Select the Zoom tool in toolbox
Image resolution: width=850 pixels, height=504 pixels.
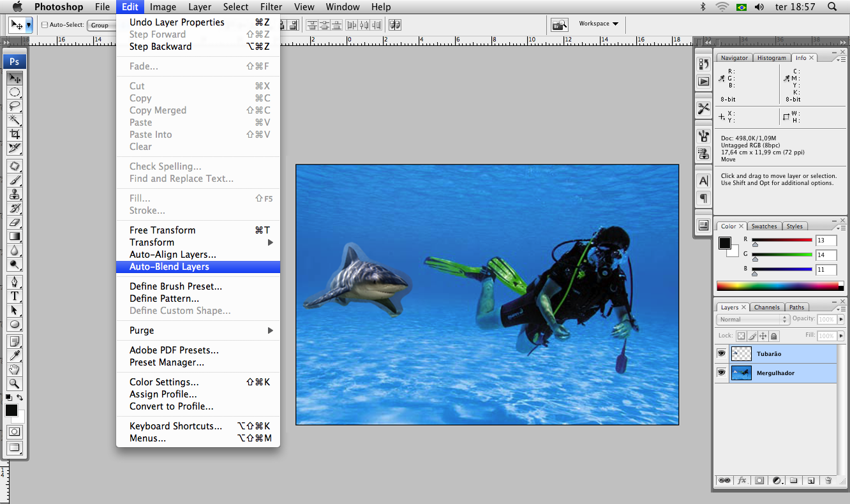tap(15, 383)
